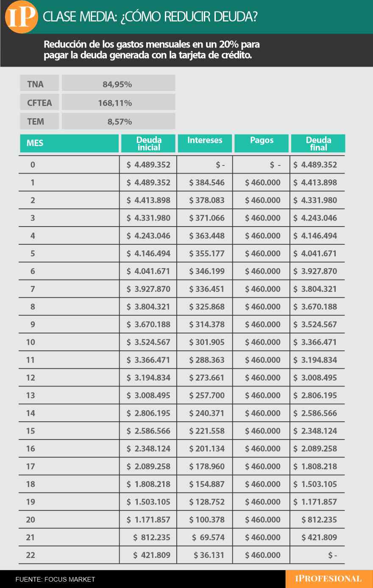Image resolution: width=373 pixels, height=588 pixels.
Task: Click month 20 final debt $ 812.235
Action: point(319,519)
